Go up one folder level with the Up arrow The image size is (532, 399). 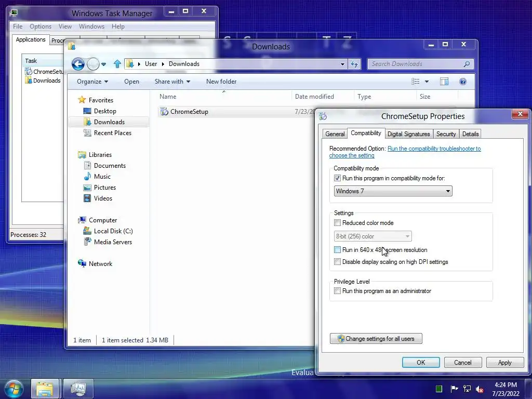click(117, 64)
